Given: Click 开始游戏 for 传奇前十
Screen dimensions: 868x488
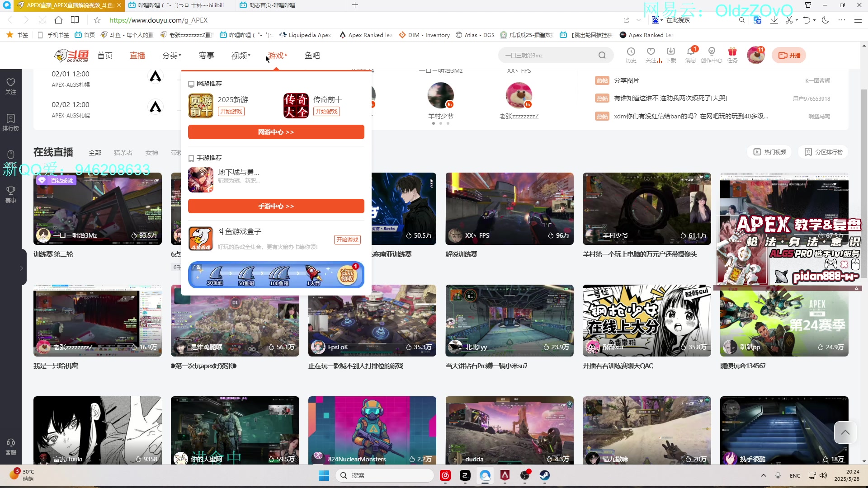Looking at the screenshot, I should pyautogui.click(x=326, y=112).
